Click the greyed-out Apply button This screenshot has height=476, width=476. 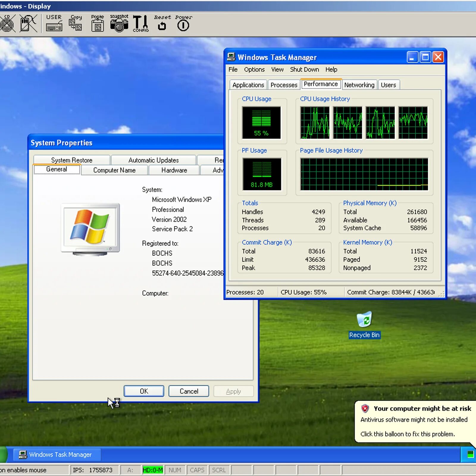point(234,391)
